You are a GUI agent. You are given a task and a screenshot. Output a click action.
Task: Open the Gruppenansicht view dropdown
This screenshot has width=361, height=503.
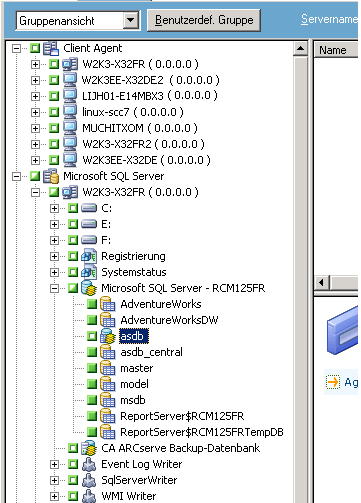pyautogui.click(x=130, y=21)
